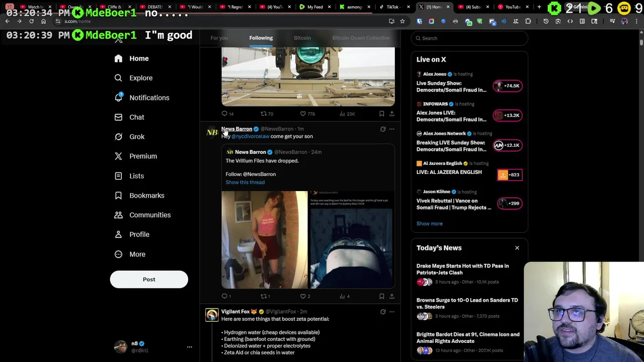Open the Communities page

pyautogui.click(x=142, y=215)
